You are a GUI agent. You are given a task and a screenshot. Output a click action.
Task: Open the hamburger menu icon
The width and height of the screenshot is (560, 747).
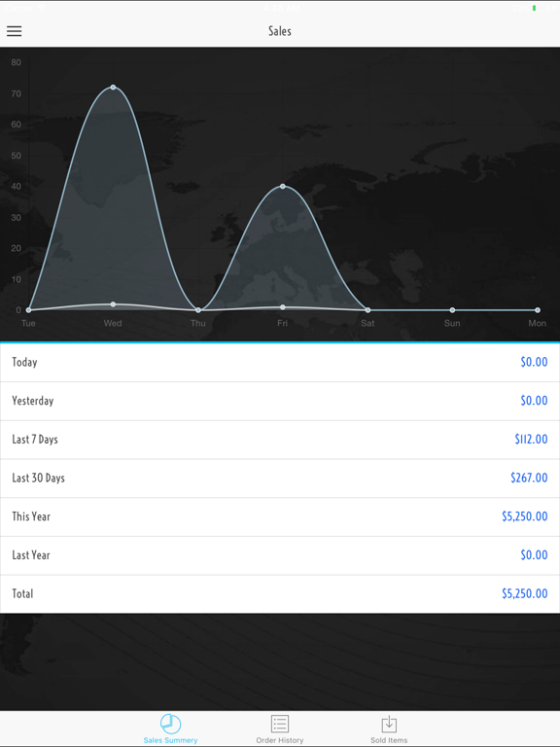[x=15, y=31]
